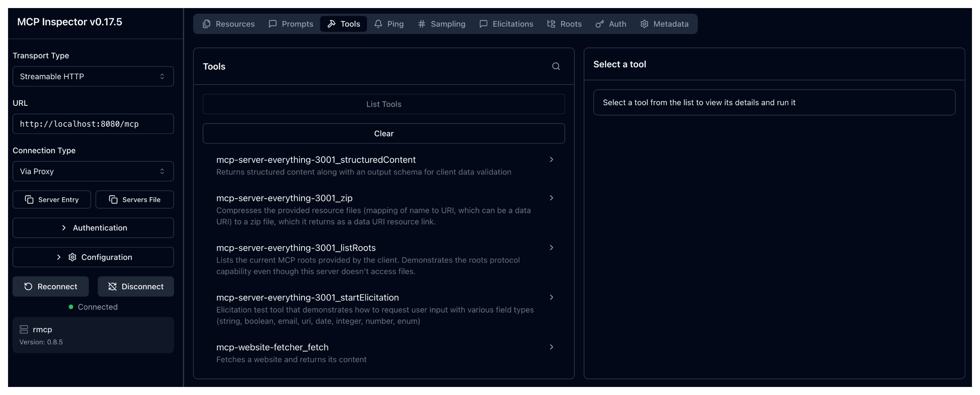980x395 pixels.
Task: Expand the Authentication section
Action: pos(93,228)
